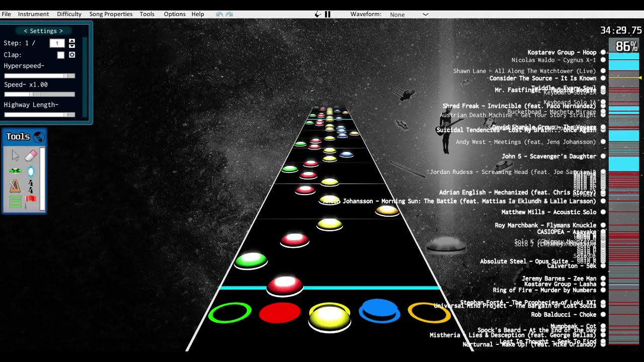Image resolution: width=644 pixels, height=362 pixels.
Task: Increase Step value with up arrow
Action: [72, 41]
